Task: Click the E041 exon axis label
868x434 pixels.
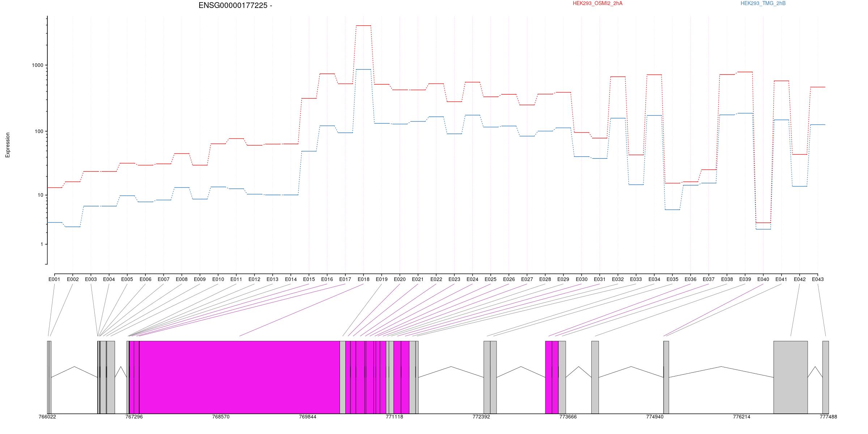Action: click(781, 279)
